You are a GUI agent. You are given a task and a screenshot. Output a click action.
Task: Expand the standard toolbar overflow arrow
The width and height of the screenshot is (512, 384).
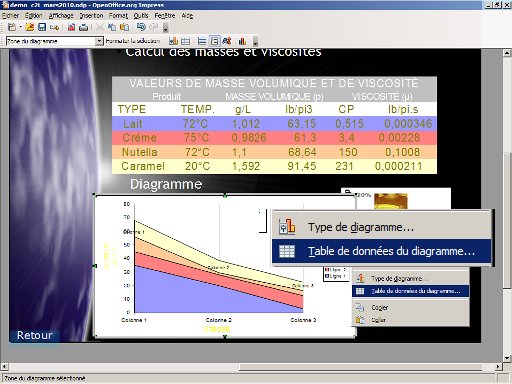[x=166, y=28]
